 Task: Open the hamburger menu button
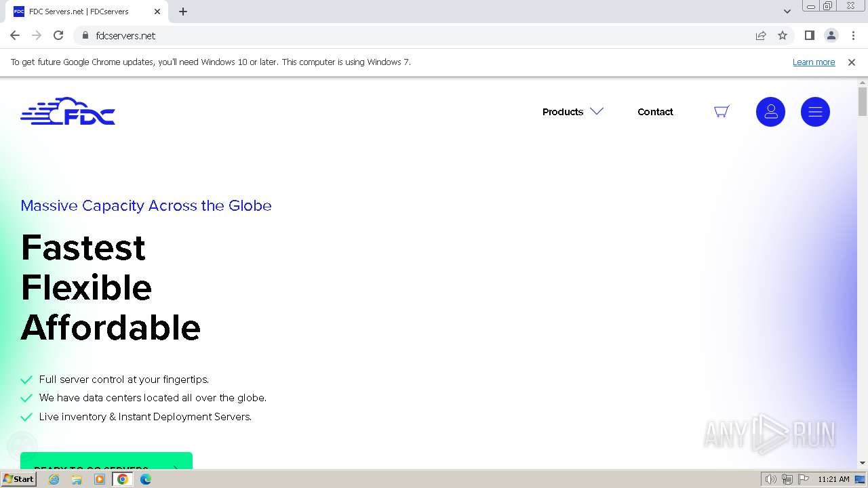tap(815, 112)
